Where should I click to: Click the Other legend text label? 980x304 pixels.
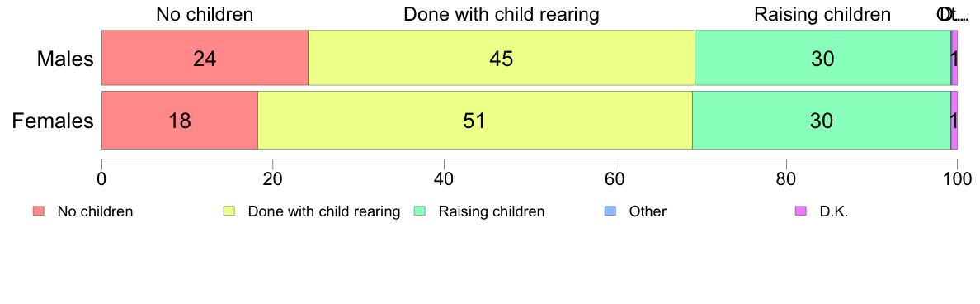(648, 211)
